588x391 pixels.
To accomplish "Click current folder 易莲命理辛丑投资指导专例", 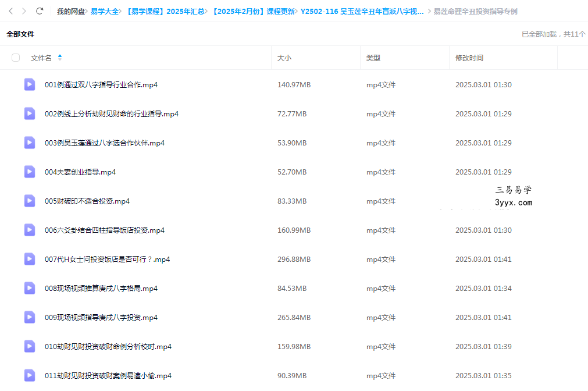I will coord(476,12).
